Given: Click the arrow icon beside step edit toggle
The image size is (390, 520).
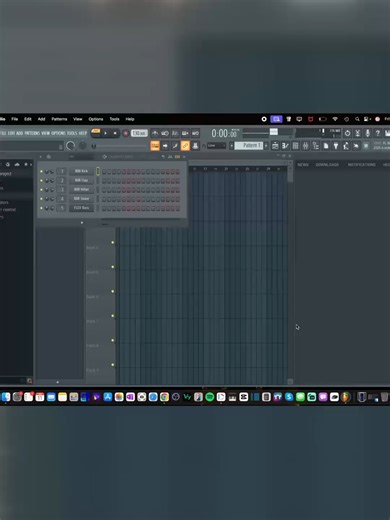Looking at the screenshot, I should pos(165,146).
